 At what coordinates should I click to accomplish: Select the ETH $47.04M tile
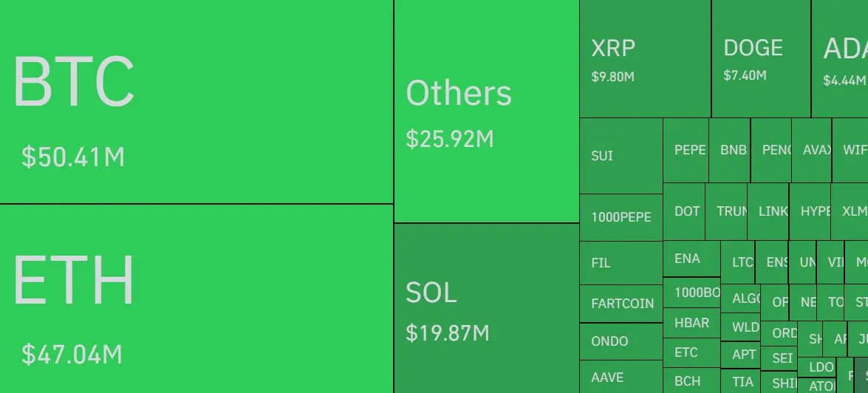coord(197,299)
